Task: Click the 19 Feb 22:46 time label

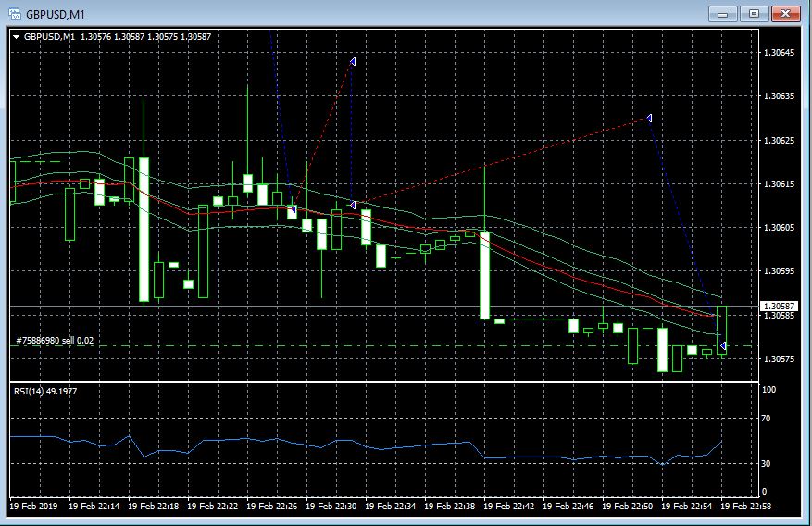Action: click(x=568, y=506)
